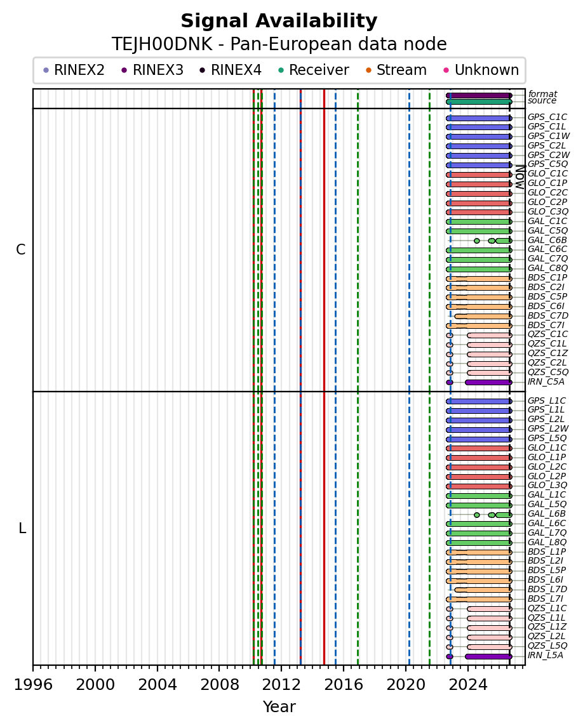Click the source row green bar
The image size is (583, 728).
tap(479, 102)
